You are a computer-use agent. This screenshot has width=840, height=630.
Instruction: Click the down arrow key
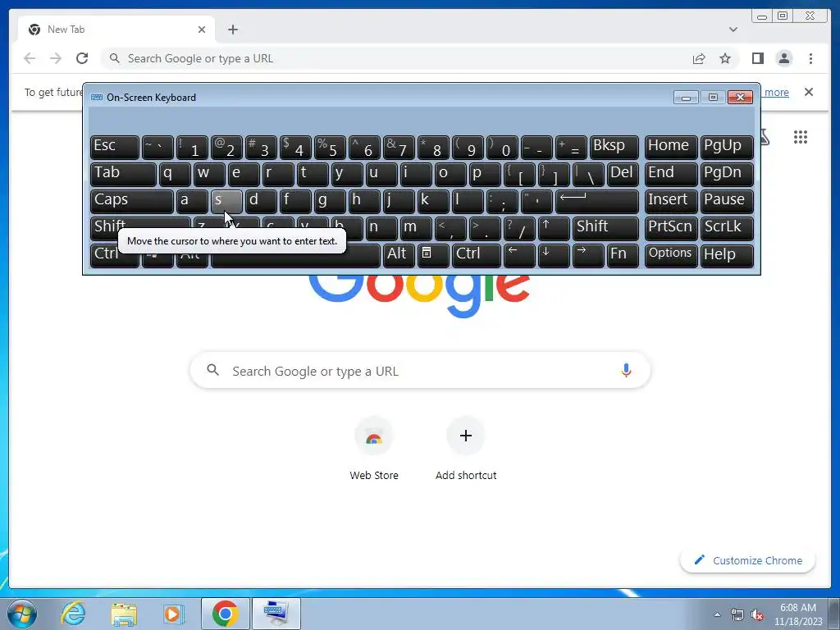(x=554, y=256)
